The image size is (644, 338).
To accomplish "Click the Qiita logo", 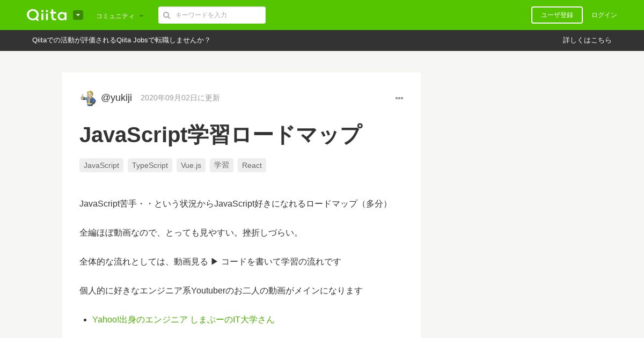I will point(47,15).
